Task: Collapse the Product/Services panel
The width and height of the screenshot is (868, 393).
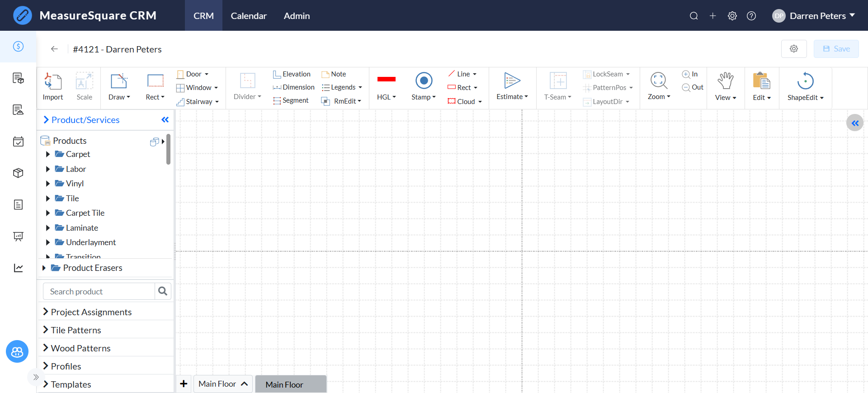Action: click(165, 120)
